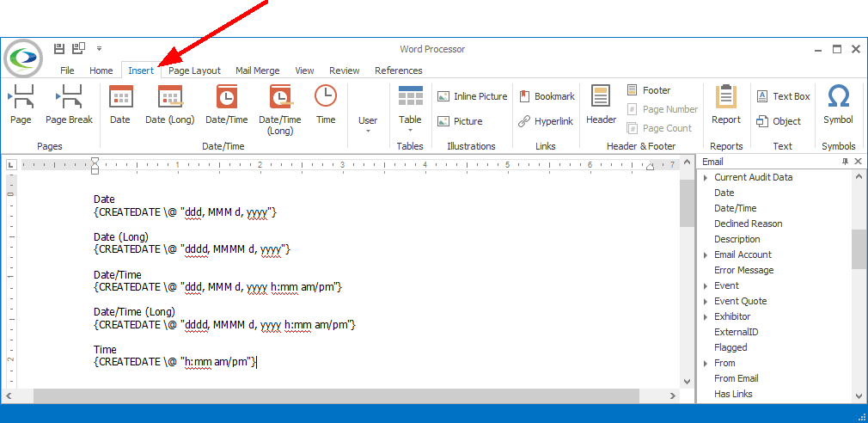Screen dimensions: 868x423
Task: Expand the Current Audit Data node
Action: coord(706,178)
